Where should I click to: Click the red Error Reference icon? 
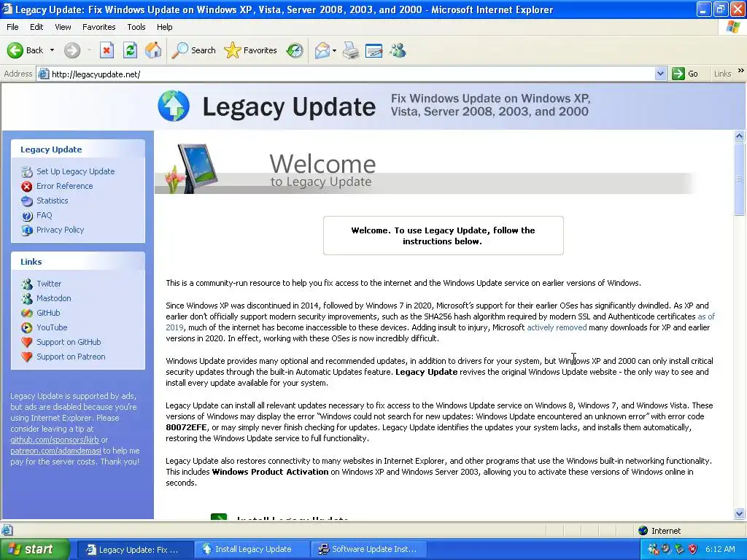tap(27, 186)
